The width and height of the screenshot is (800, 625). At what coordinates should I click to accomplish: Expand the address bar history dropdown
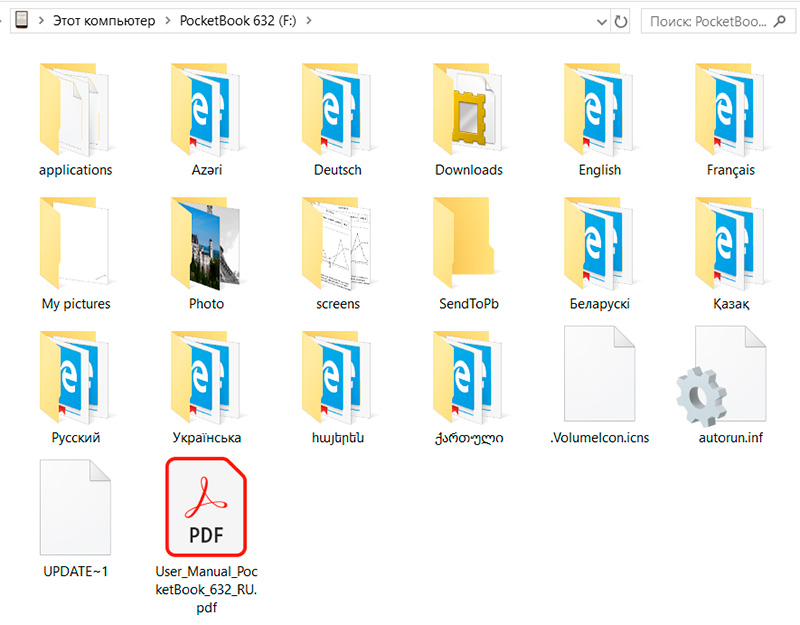(x=599, y=21)
